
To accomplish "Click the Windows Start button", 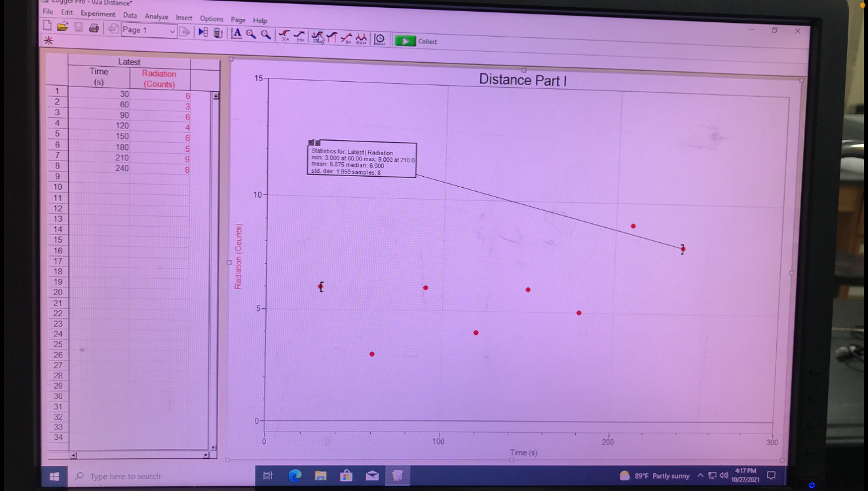I will [55, 476].
